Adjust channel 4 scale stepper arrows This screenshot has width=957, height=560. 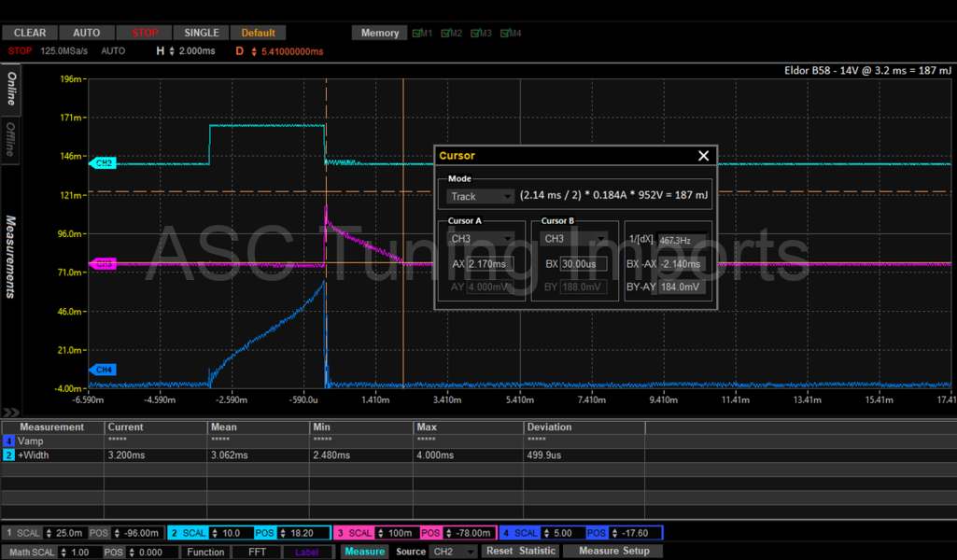(x=546, y=533)
